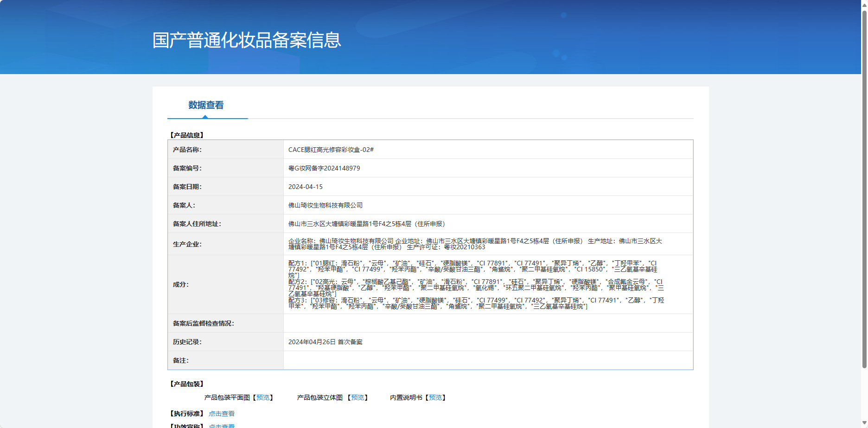868x428 pixels.
Task: Click the 配方2 高光 ingredient list
Action: (476, 288)
